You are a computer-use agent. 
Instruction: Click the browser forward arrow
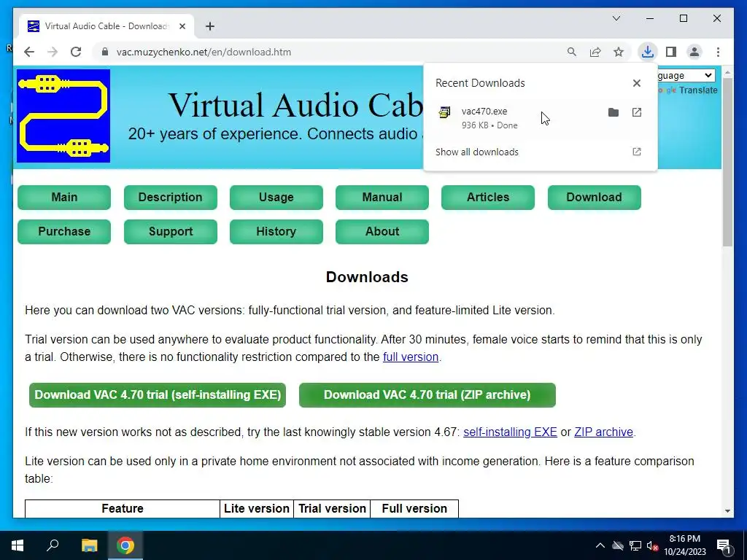pos(53,52)
